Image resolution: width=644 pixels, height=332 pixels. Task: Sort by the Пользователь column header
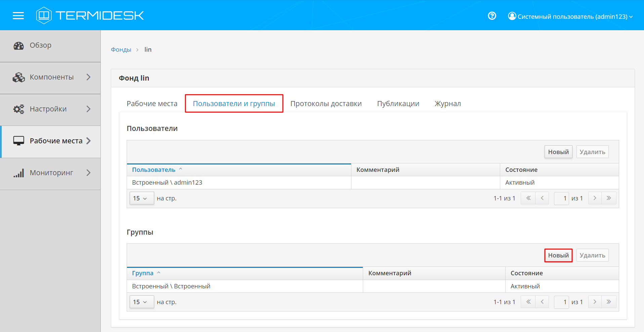(154, 170)
